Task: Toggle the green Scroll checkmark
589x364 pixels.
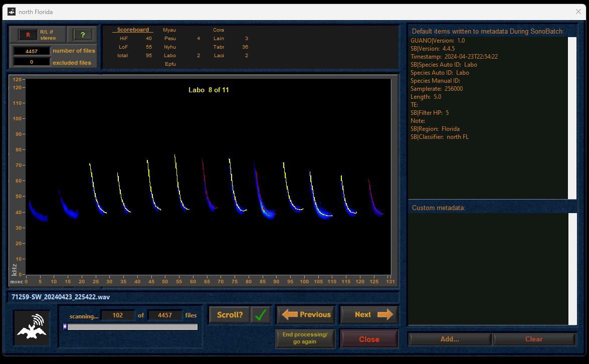Action: [x=261, y=315]
